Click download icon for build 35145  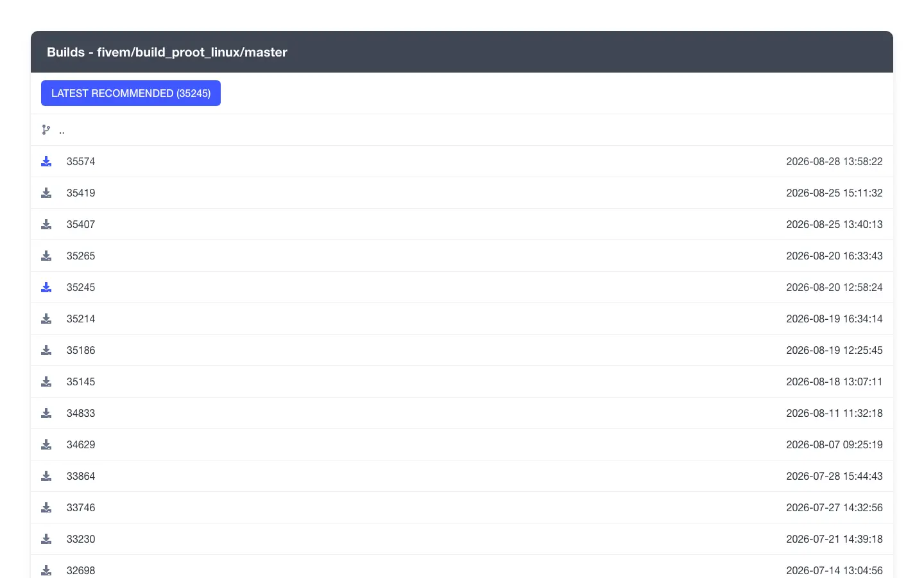point(46,381)
